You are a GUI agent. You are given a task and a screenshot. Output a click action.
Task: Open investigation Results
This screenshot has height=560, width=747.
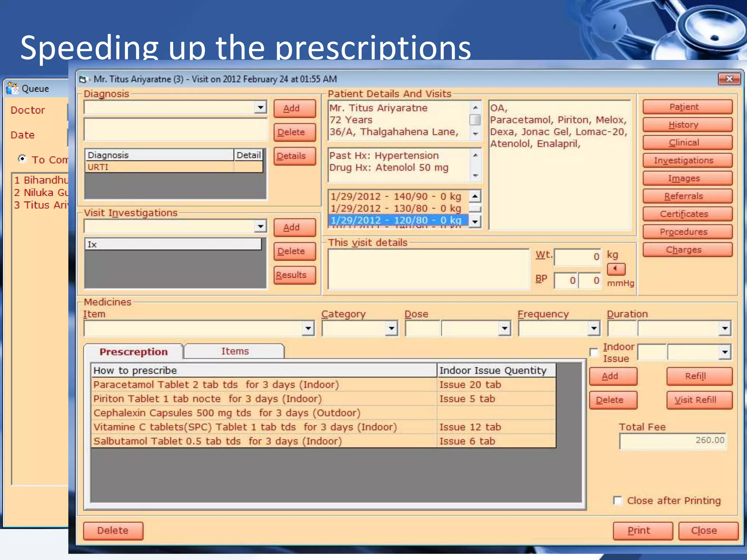pyautogui.click(x=295, y=275)
